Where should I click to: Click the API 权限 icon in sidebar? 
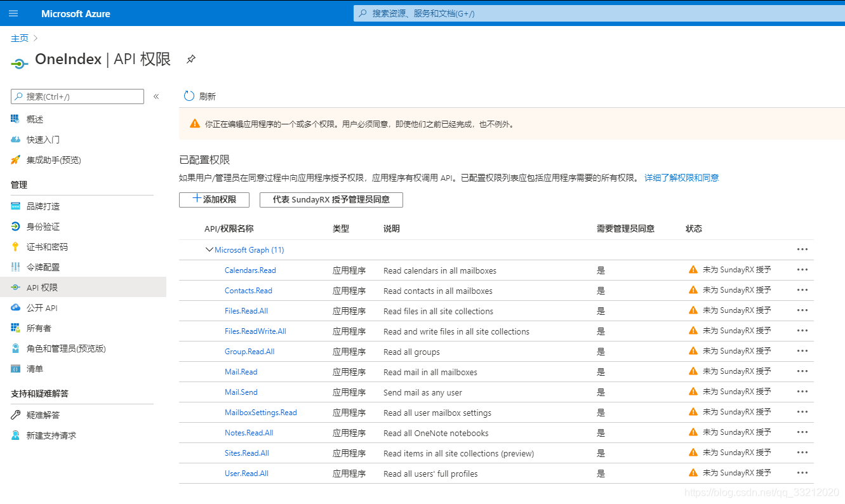16,288
